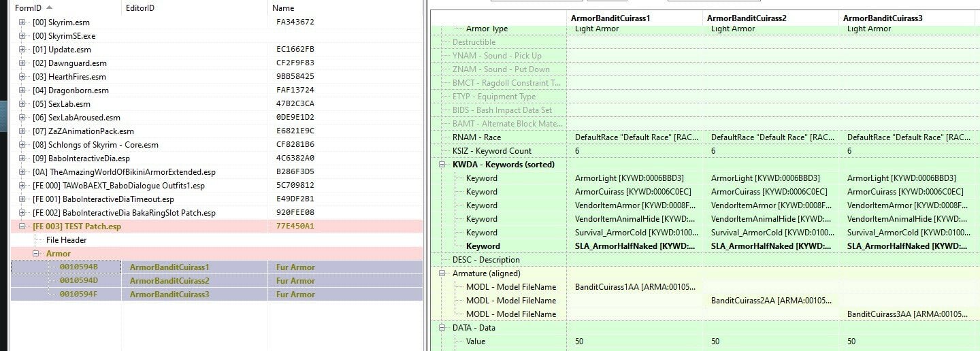Viewport: 980px width, 351px height.
Task: Collapse the [FE 003] TEST Patch.esp node
Action: pos(22,227)
